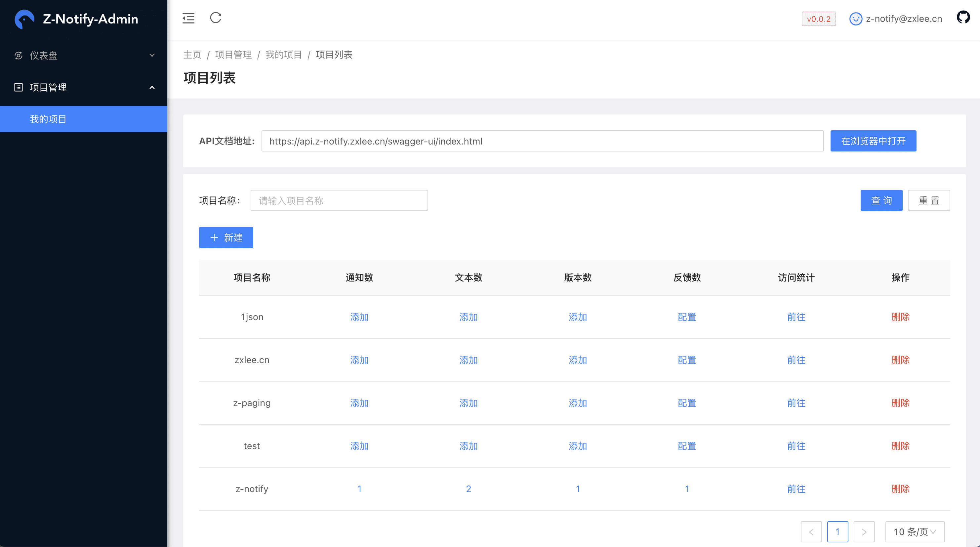
Task: Select 我的项目 in the sidebar
Action: (84, 119)
